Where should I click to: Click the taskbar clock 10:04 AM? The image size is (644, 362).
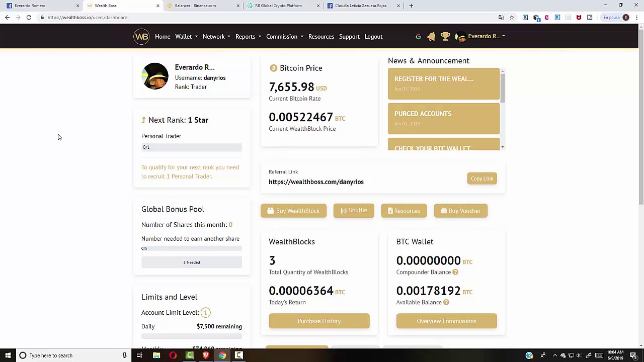[615, 355]
